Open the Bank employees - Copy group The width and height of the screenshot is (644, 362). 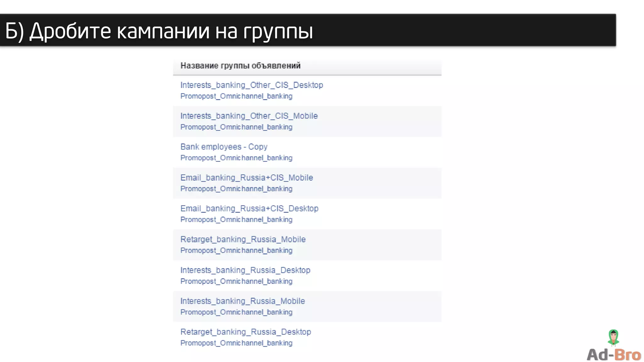tap(224, 147)
